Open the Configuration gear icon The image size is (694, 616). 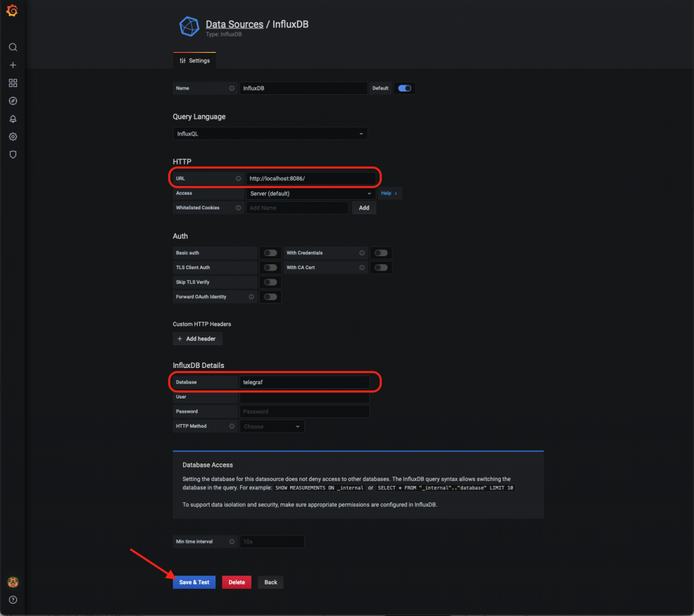(13, 136)
